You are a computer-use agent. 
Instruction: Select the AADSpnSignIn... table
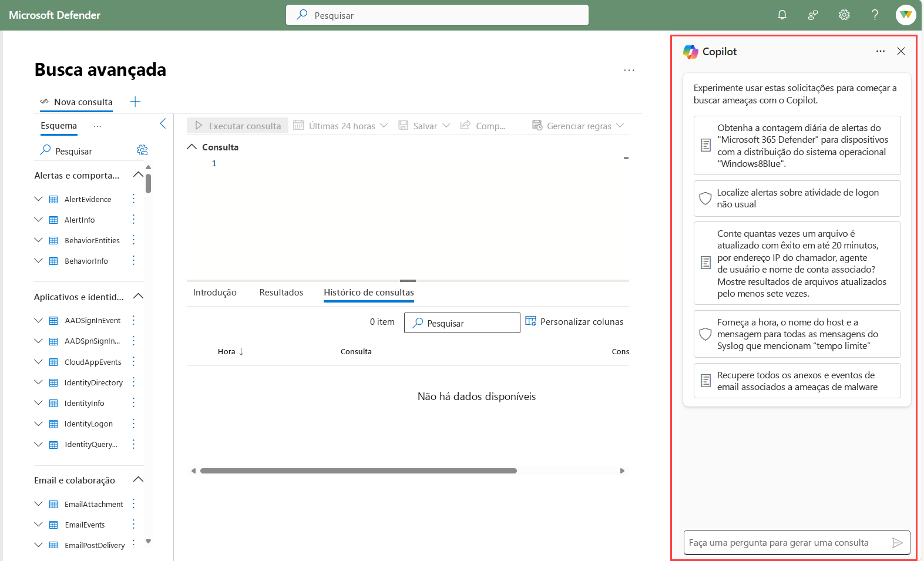point(92,341)
